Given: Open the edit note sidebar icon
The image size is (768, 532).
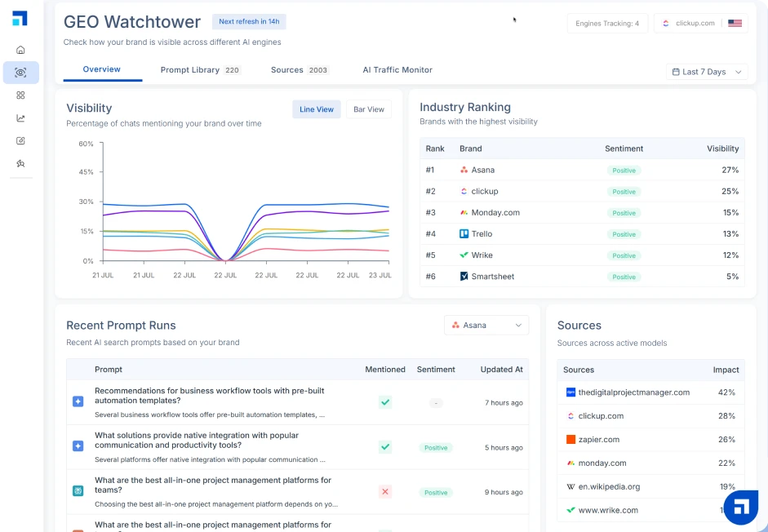Looking at the screenshot, I should click(x=20, y=140).
